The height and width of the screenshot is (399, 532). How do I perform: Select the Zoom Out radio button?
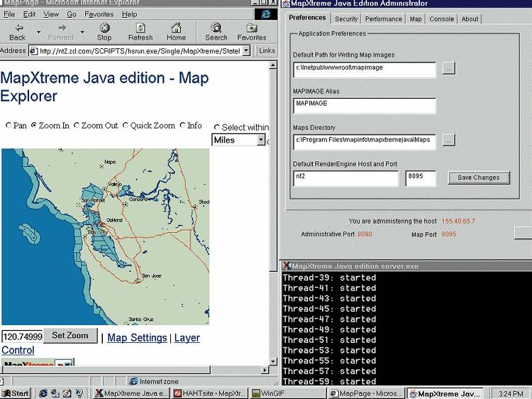coord(77,125)
